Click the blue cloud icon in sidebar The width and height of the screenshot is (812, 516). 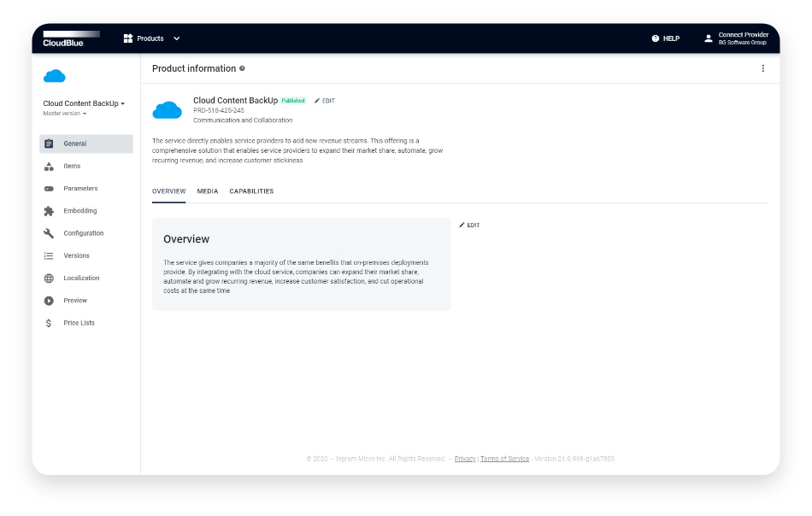point(55,77)
